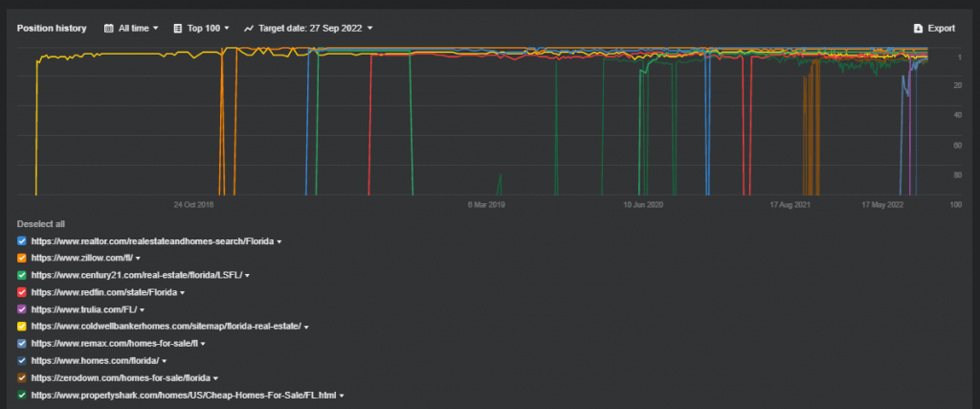980x409 pixels.
Task: Uncheck the redfin.com state Florida checkbox
Action: 22,292
